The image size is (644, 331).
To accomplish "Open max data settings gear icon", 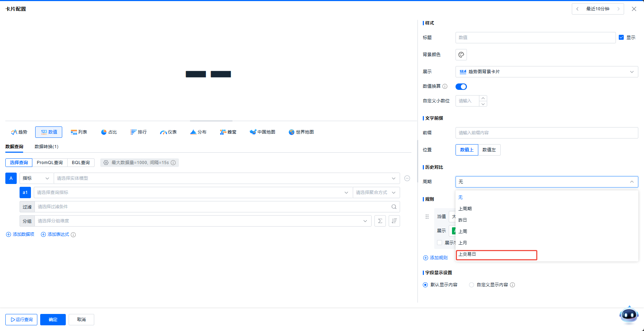I will pyautogui.click(x=106, y=163).
